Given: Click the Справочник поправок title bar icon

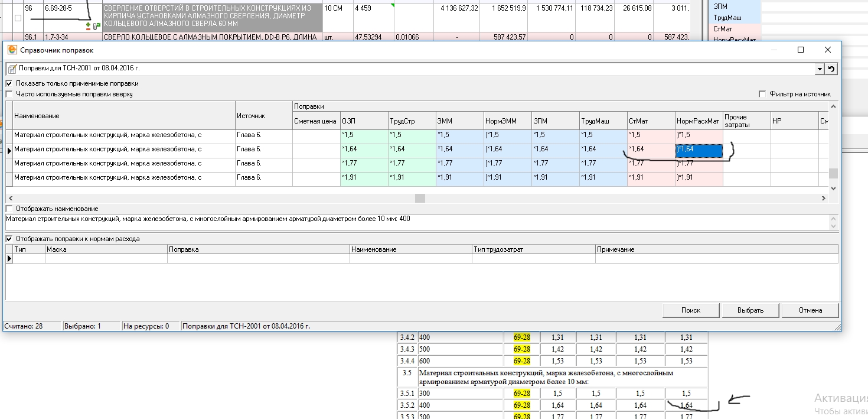Looking at the screenshot, I should coord(12,50).
